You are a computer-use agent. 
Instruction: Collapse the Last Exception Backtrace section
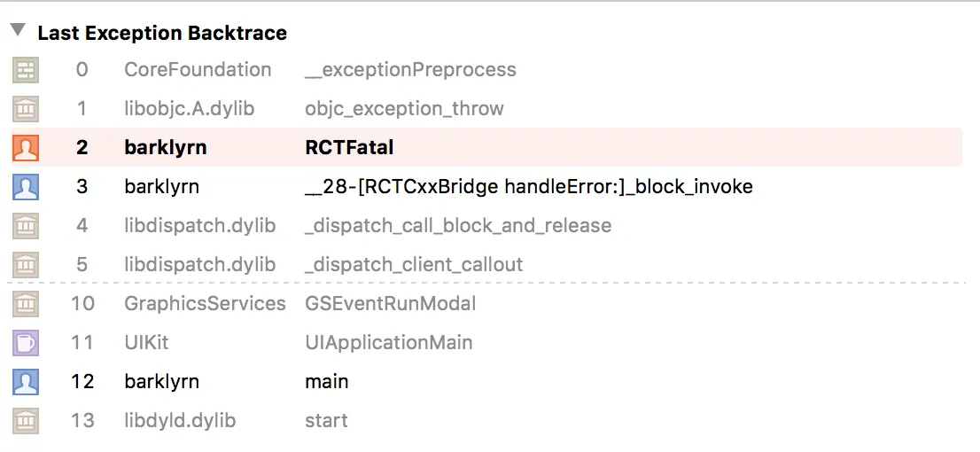tap(17, 31)
